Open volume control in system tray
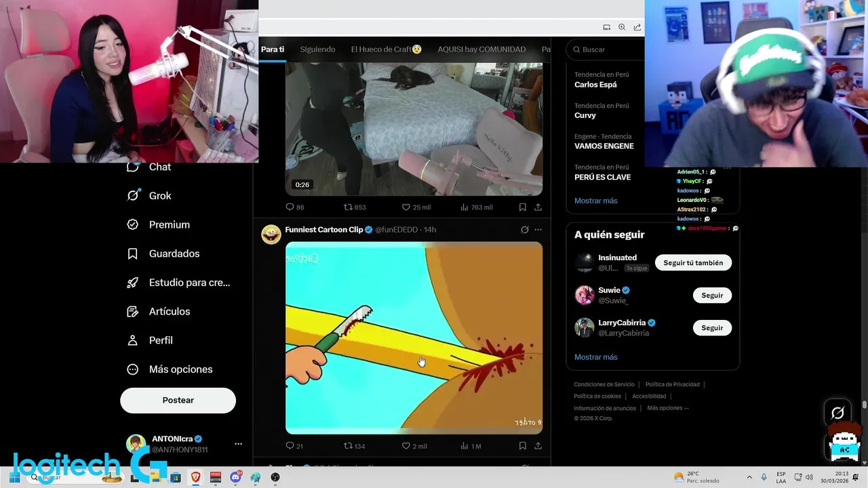 [809, 477]
